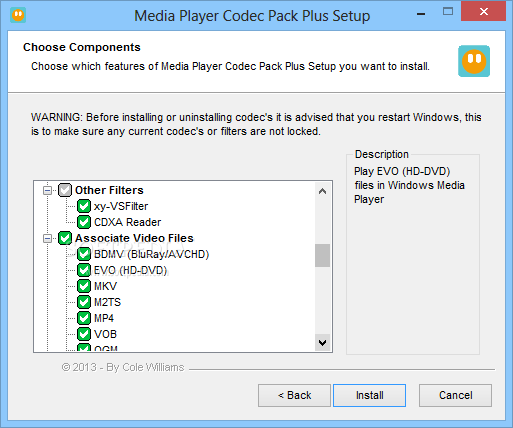The width and height of the screenshot is (513, 428).
Task: Click the scroll up arrow of component list
Action: 322,191
